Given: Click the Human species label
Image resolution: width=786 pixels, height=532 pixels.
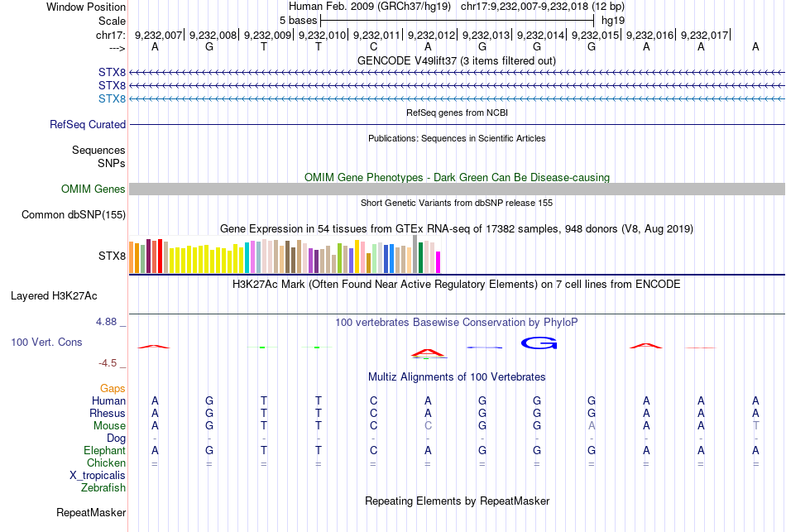Looking at the screenshot, I should coord(108,400).
